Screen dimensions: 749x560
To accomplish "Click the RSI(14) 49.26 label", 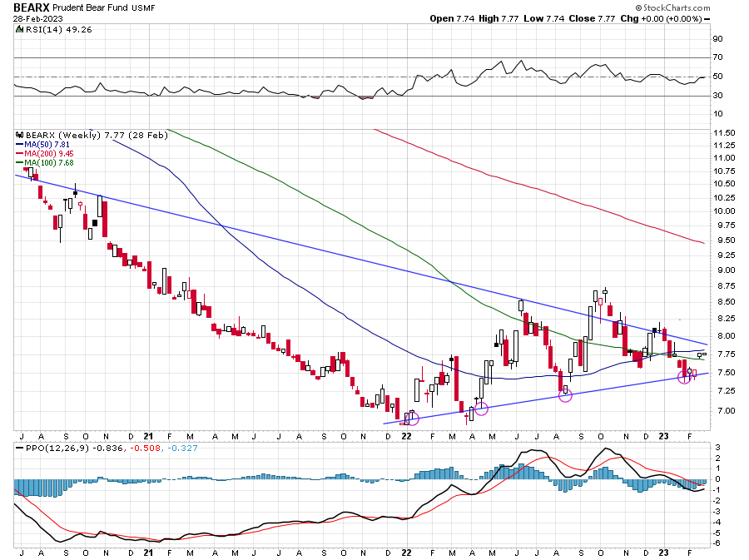I will [58, 30].
